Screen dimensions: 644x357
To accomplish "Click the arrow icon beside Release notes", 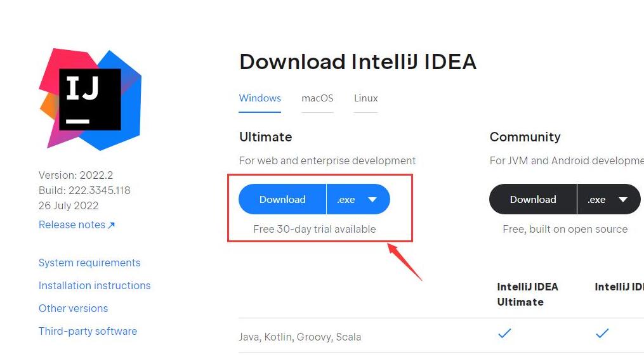I will pos(111,225).
